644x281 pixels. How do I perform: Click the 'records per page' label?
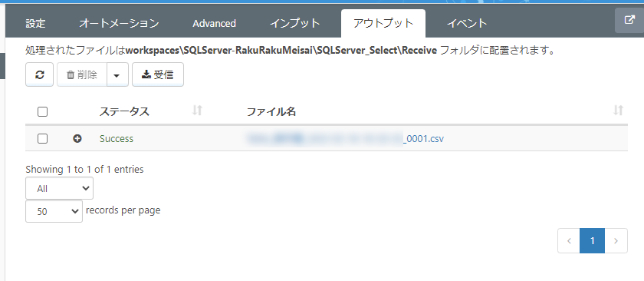pos(123,210)
